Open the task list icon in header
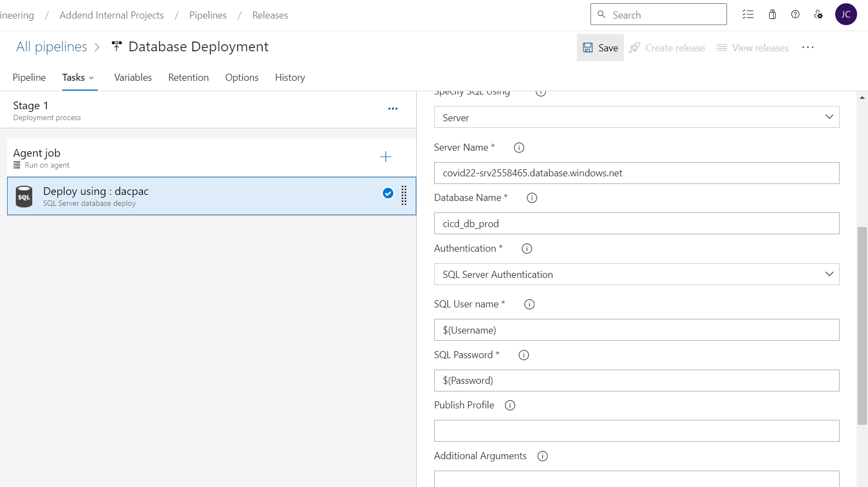The height and width of the screenshot is (487, 868). [748, 15]
